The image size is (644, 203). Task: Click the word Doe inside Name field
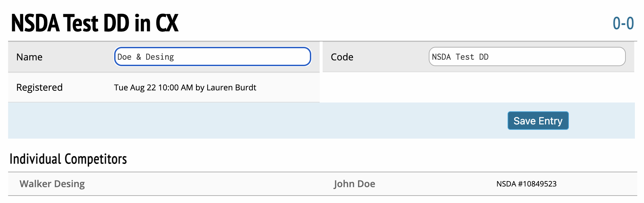click(124, 57)
